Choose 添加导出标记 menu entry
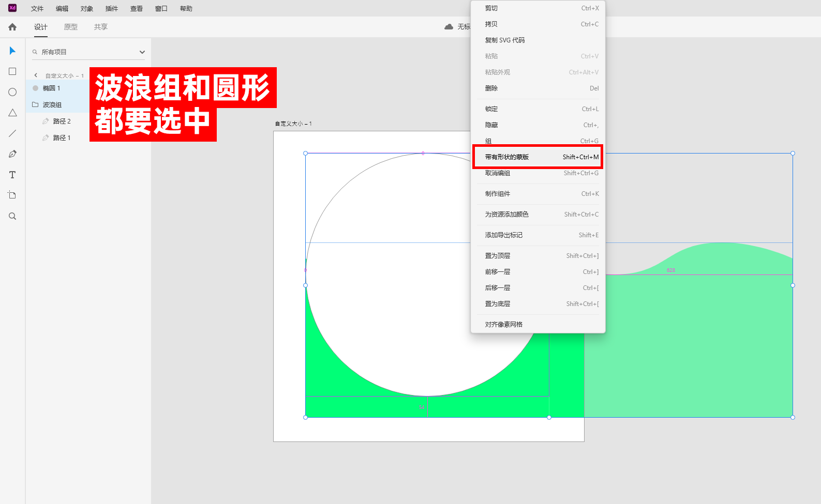This screenshot has height=504, width=821. [538, 235]
